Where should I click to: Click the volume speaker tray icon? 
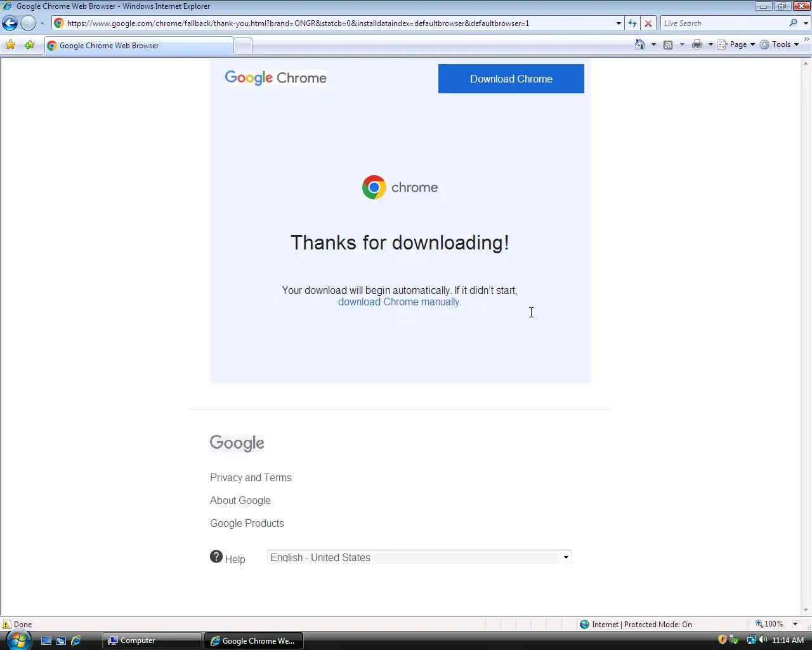(763, 640)
